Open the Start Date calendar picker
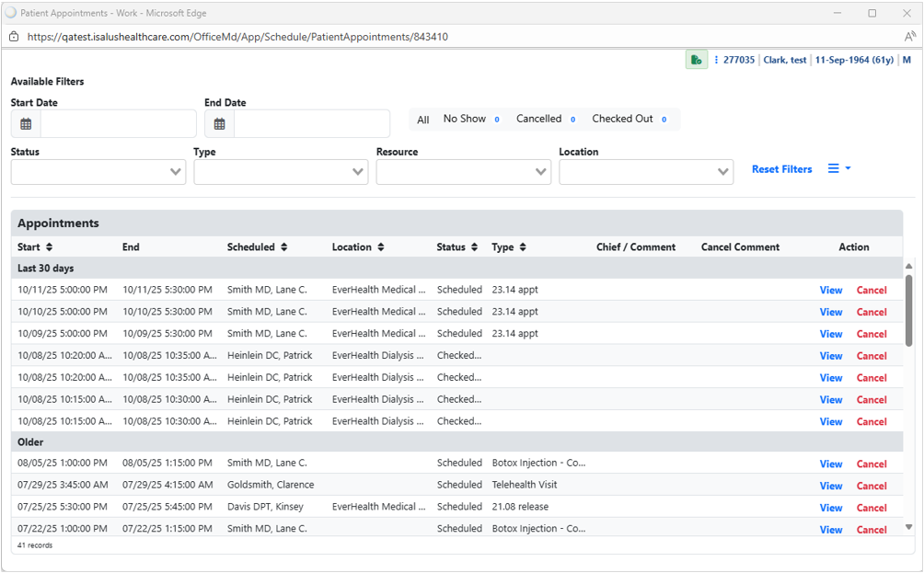The height and width of the screenshot is (573, 924). coord(26,124)
